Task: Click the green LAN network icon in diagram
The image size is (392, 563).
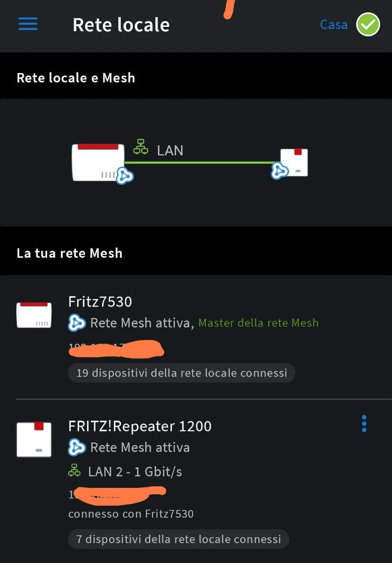Action: (x=141, y=146)
